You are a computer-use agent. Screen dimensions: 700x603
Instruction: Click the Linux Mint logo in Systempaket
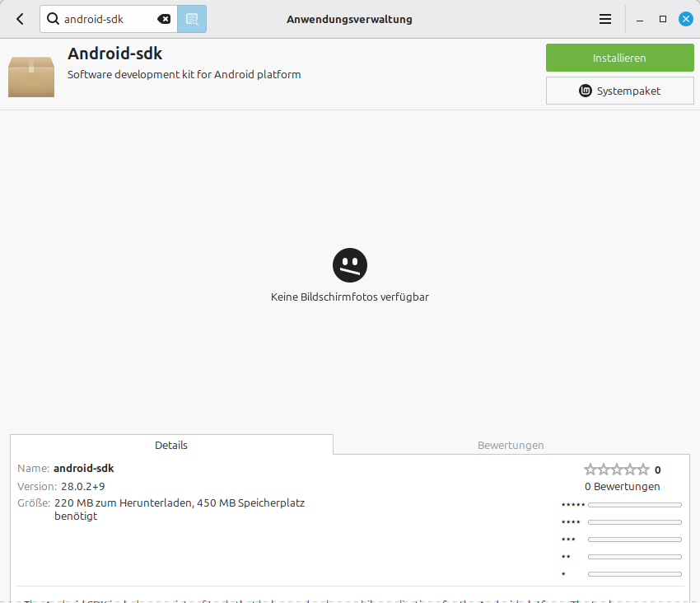pos(585,91)
